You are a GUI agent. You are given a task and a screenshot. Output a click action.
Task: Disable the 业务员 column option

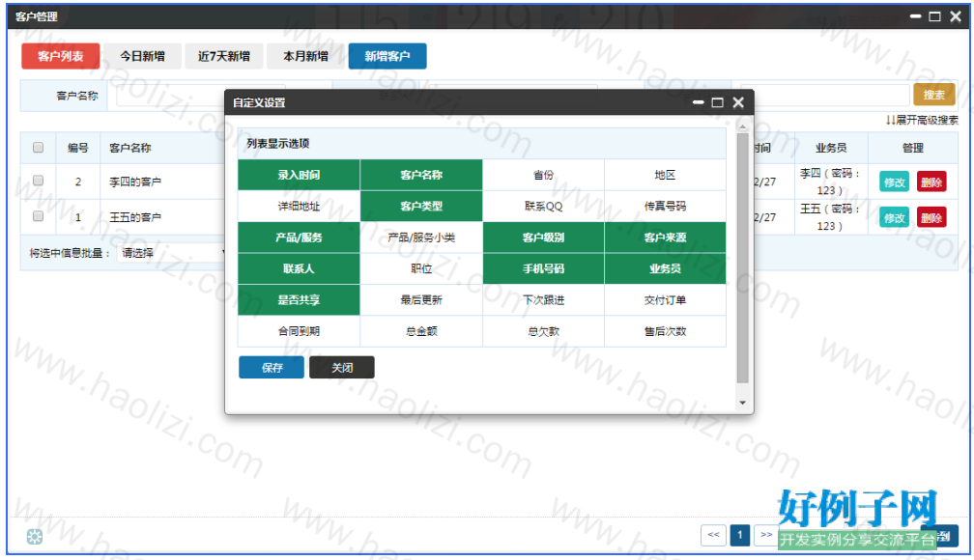pyautogui.click(x=665, y=268)
